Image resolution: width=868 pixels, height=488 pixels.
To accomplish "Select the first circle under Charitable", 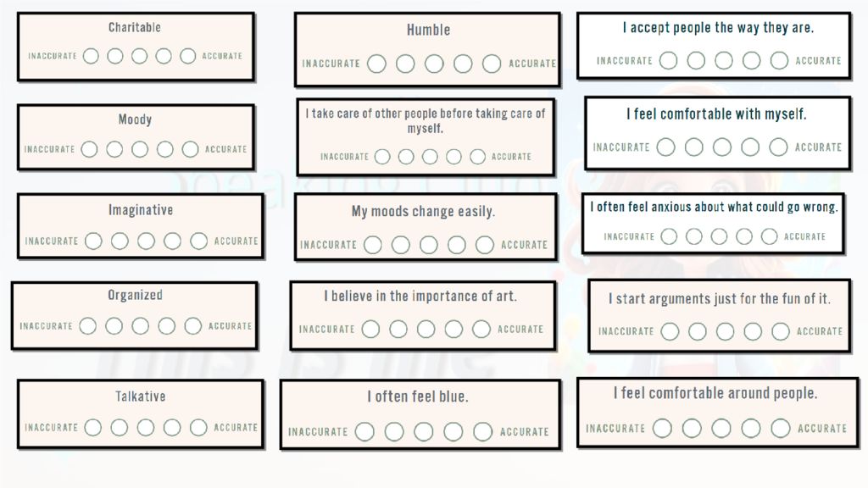I will click(x=91, y=57).
